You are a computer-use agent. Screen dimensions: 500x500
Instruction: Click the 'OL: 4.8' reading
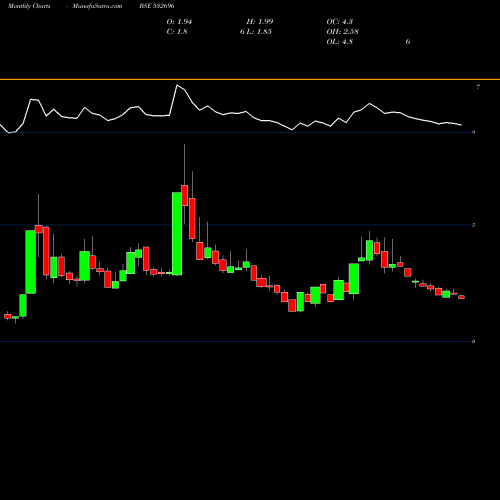pyautogui.click(x=340, y=42)
